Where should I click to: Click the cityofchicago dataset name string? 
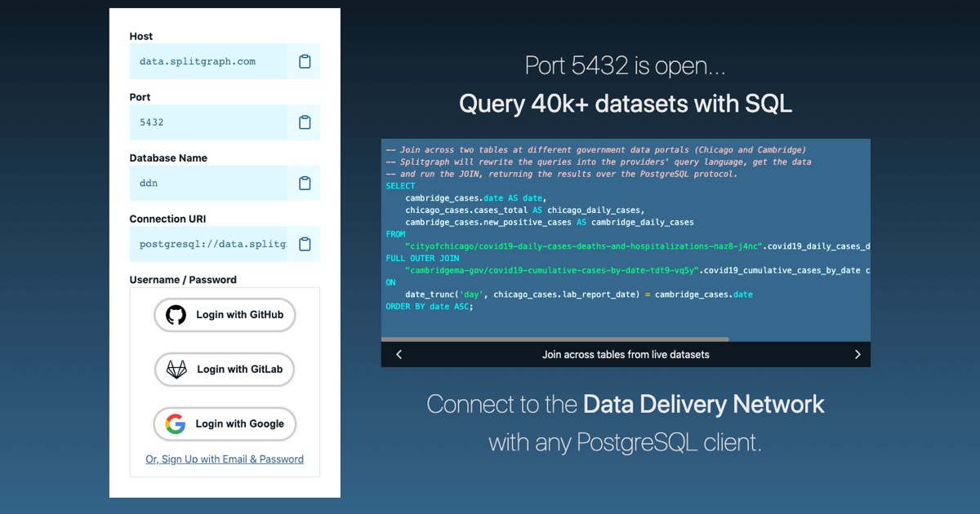(x=584, y=246)
